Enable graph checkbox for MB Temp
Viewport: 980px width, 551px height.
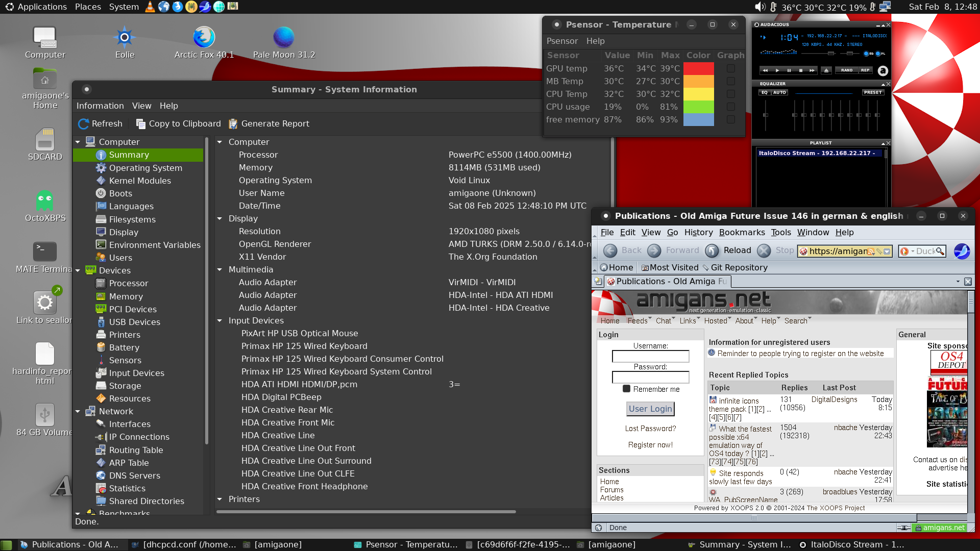tap(730, 81)
